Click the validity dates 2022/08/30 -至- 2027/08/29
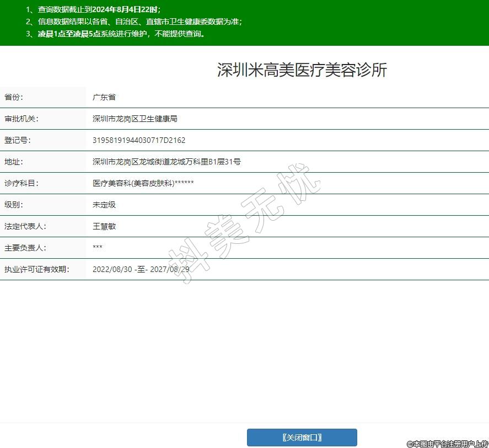The width and height of the screenshot is (489, 448). (x=141, y=269)
